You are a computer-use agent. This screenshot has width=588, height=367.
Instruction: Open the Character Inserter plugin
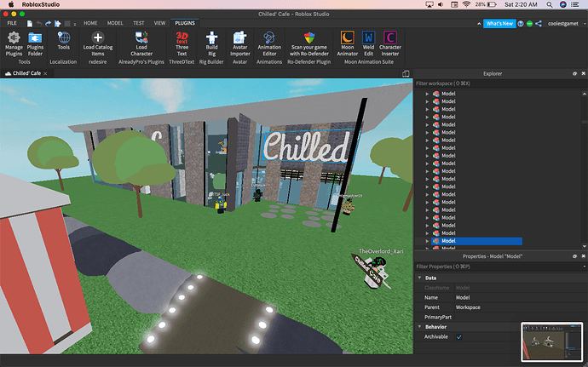click(390, 44)
